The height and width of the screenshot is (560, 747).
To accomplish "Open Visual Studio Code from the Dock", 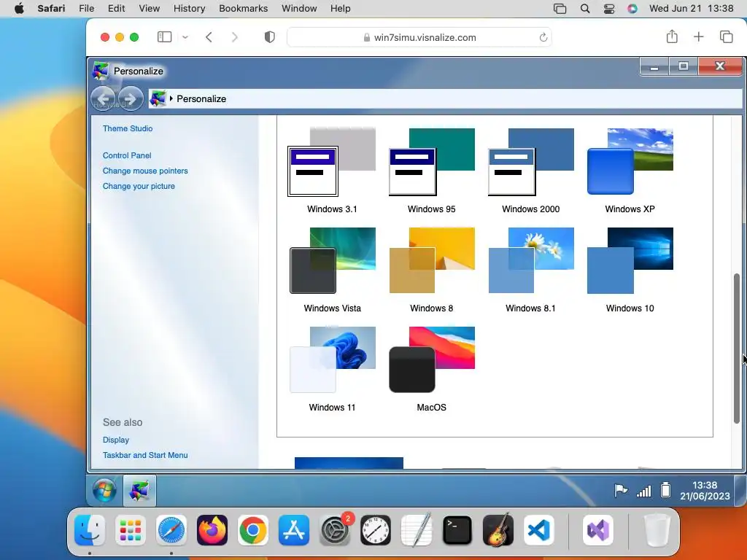I will click(539, 529).
